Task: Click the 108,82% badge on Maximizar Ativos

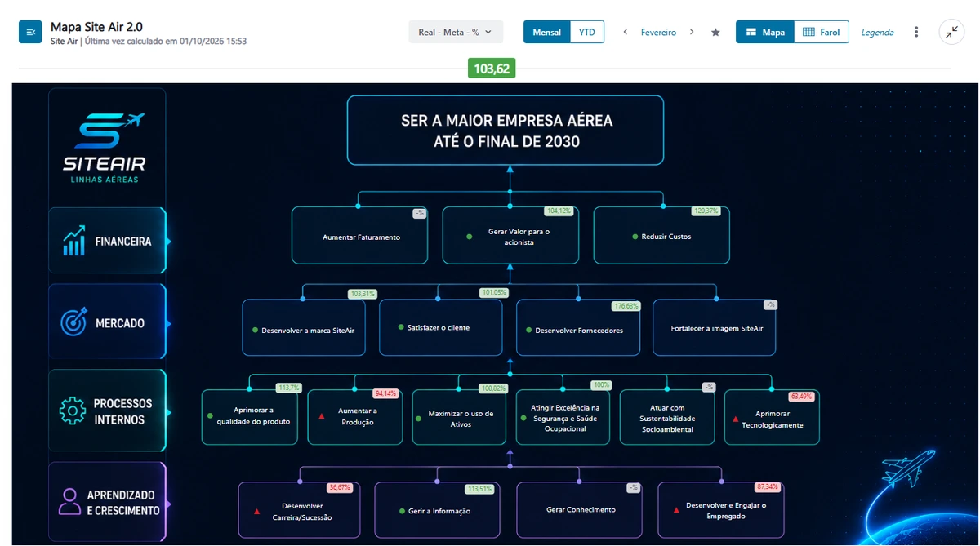Action: (x=494, y=388)
